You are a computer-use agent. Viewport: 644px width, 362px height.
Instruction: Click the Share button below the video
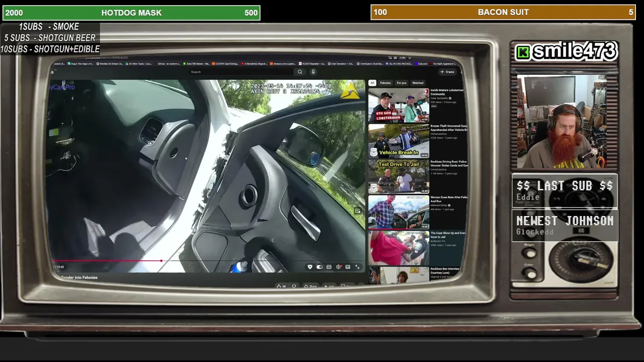pos(310,286)
